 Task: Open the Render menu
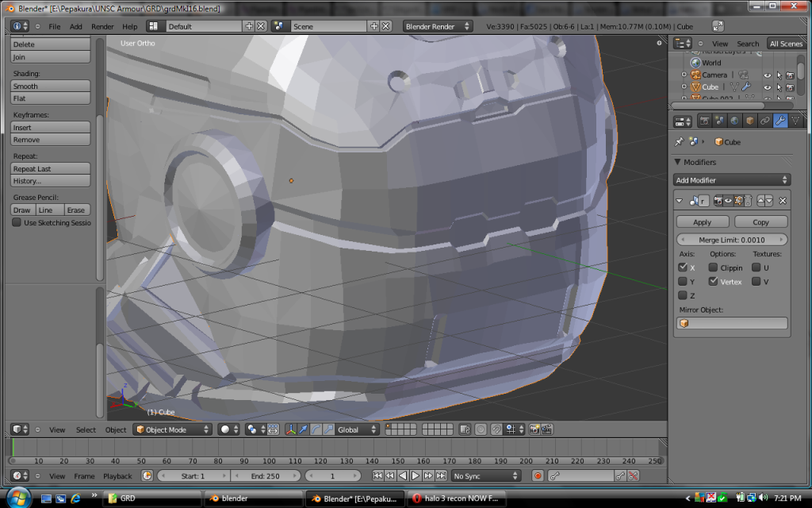pos(102,26)
